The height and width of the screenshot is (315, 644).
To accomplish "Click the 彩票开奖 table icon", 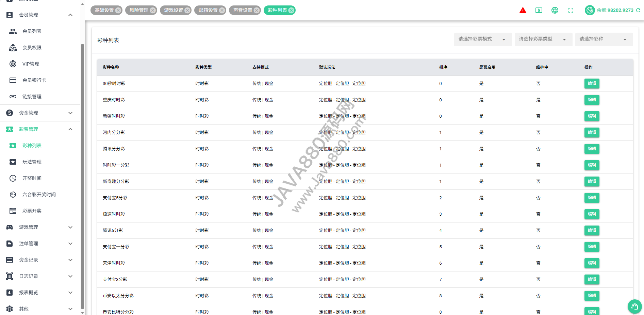I will [x=13, y=211].
